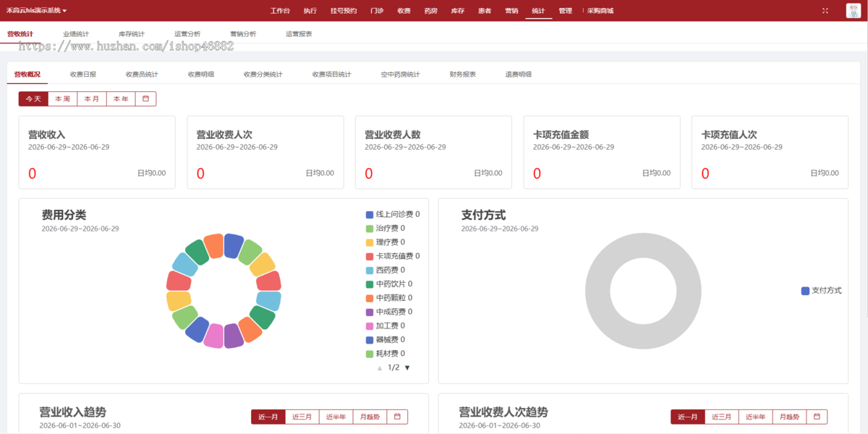Open the 挂号预约 menu
The height and width of the screenshot is (434, 868).
[x=343, y=11]
